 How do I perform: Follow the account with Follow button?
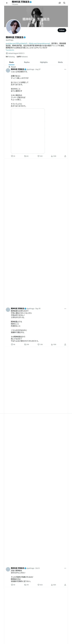[x=62, y=30]
